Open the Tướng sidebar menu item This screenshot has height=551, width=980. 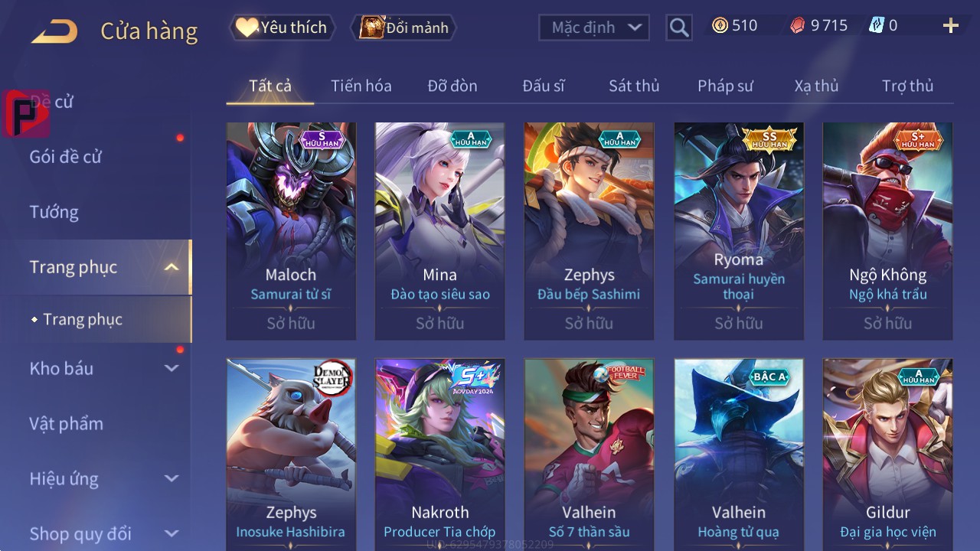point(54,212)
